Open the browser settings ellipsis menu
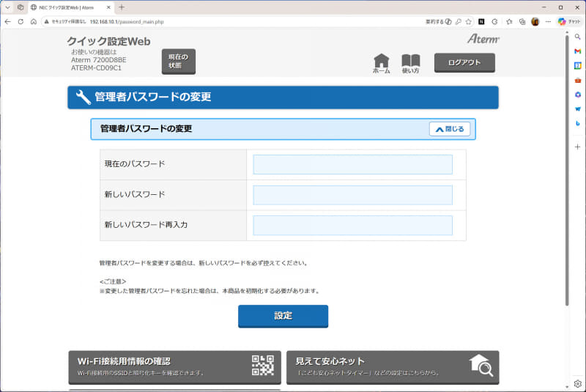 coord(548,22)
